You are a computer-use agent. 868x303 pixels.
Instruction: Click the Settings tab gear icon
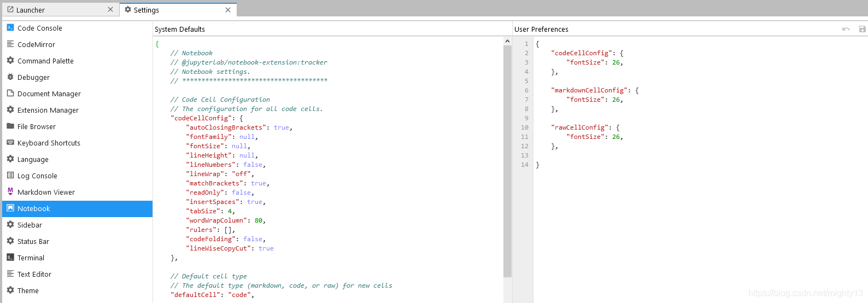[128, 9]
